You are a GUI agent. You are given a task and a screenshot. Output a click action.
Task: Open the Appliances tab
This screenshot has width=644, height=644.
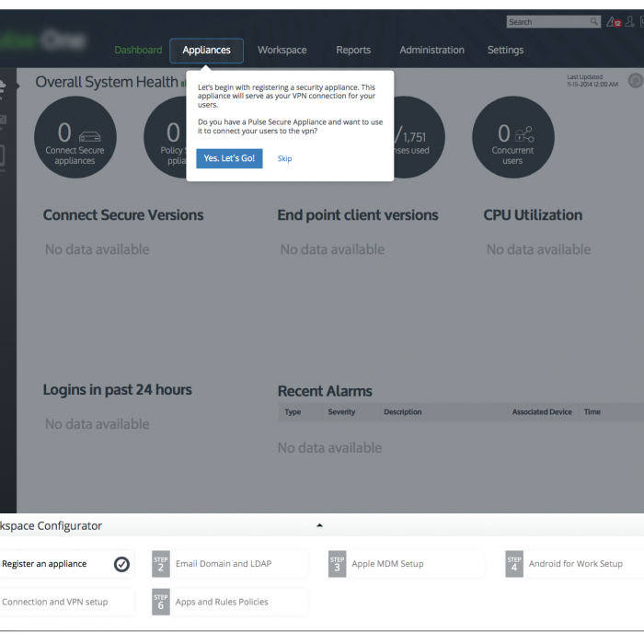pyautogui.click(x=206, y=51)
